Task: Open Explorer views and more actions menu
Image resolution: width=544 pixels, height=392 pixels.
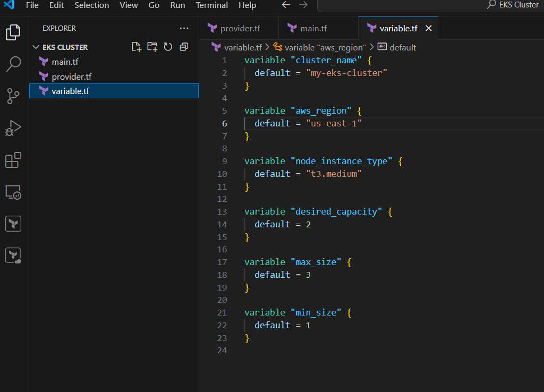Action: [184, 28]
